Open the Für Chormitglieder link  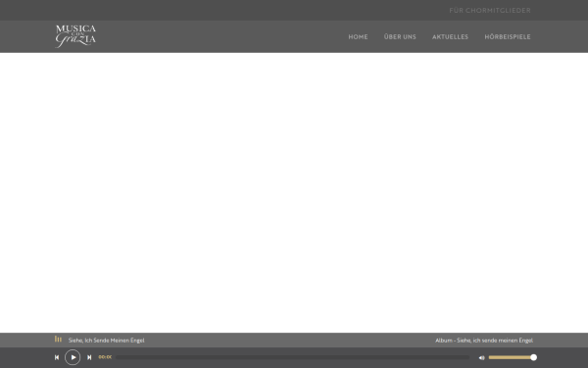tap(490, 11)
